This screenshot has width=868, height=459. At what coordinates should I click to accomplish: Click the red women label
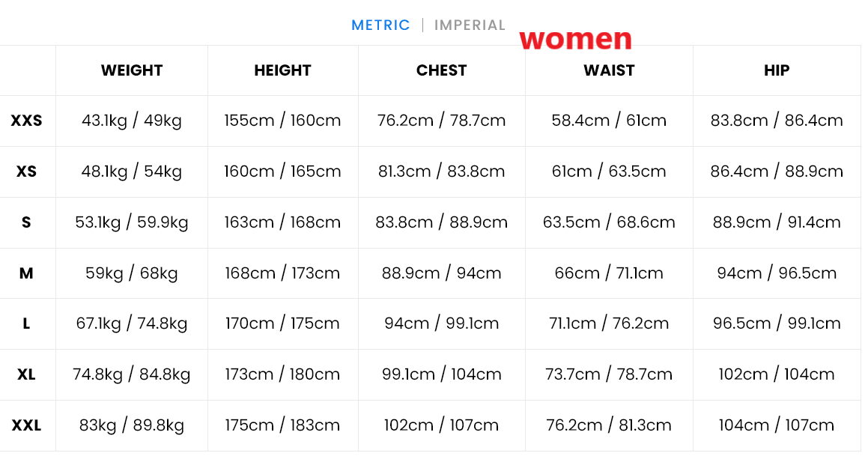pos(575,39)
